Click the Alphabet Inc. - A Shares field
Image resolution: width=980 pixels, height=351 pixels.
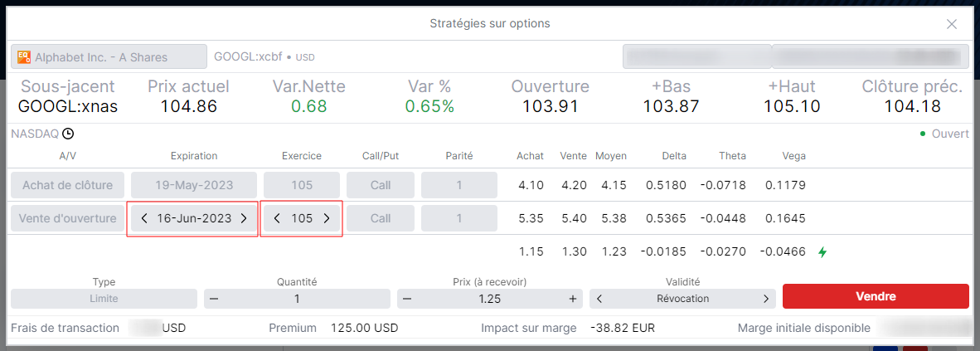[x=109, y=56]
